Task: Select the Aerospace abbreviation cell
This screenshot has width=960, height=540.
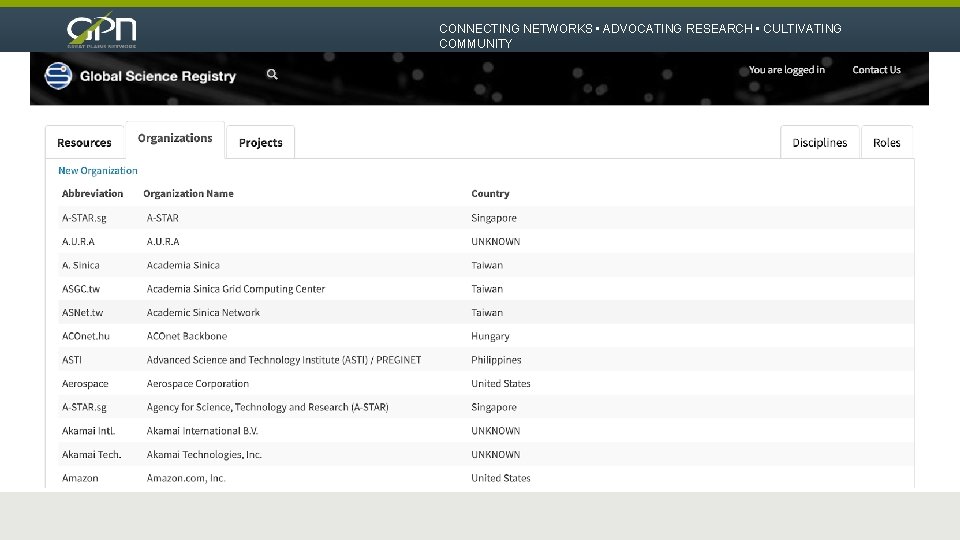Action: [x=85, y=384]
